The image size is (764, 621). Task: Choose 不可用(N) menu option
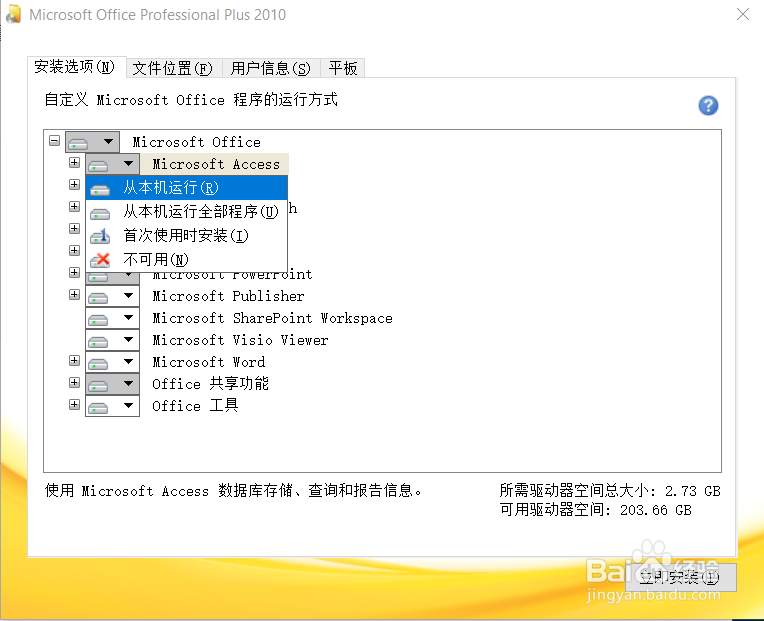[x=186, y=259]
